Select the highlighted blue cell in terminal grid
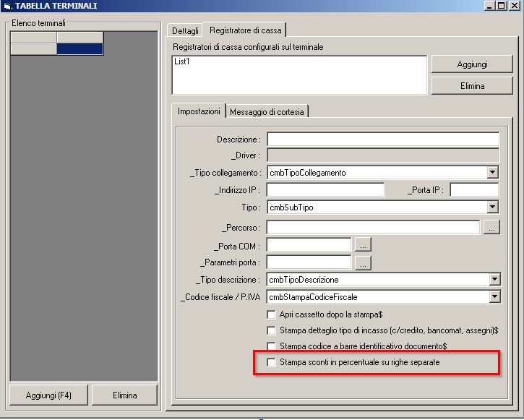 point(80,48)
